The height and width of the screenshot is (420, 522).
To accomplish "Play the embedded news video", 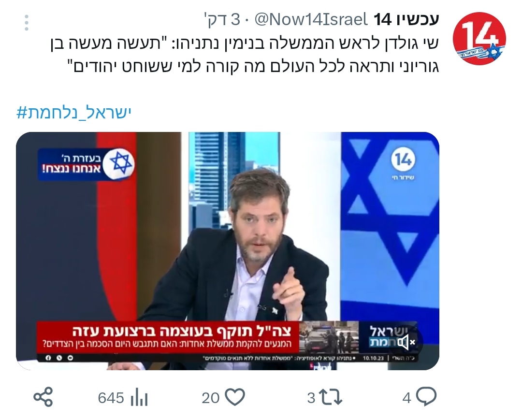I will tap(228, 251).
